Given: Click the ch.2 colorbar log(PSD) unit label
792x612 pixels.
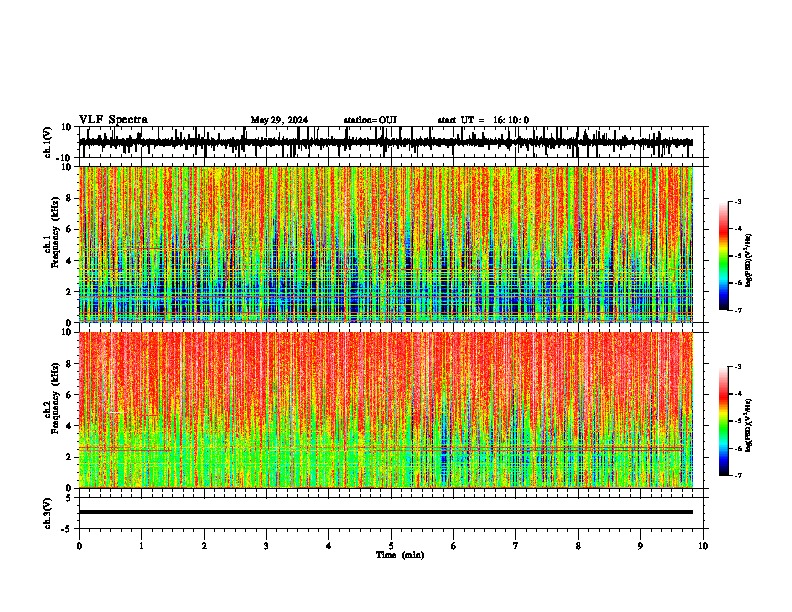Looking at the screenshot, I should (x=749, y=426).
